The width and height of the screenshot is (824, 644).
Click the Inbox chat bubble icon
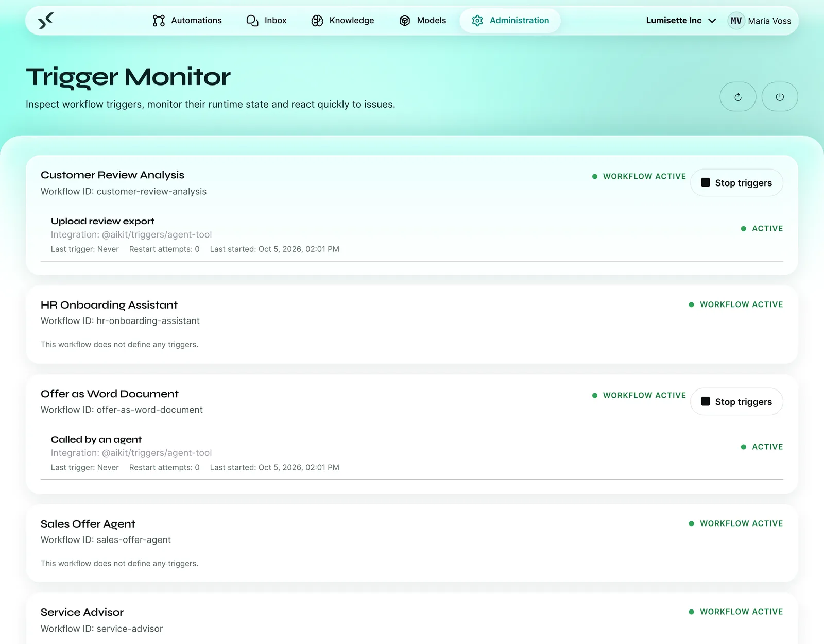pos(252,21)
